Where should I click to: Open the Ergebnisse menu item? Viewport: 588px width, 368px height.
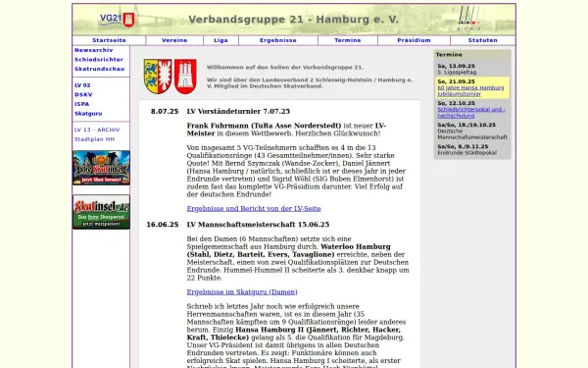coord(278,40)
